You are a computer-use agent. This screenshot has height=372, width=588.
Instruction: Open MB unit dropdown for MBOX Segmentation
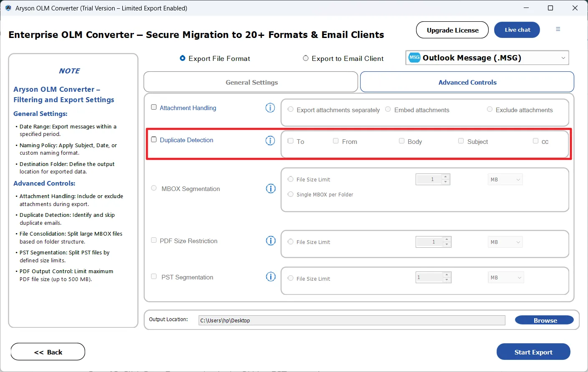pyautogui.click(x=505, y=180)
